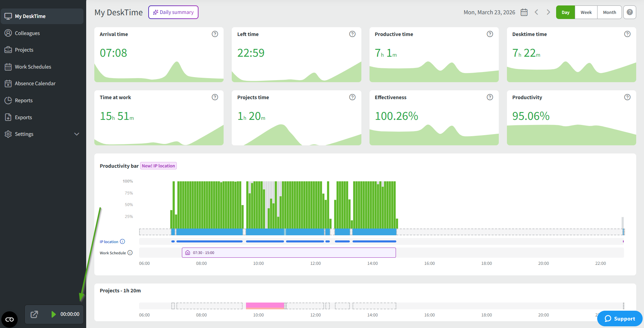The width and height of the screenshot is (644, 328).
Task: Open help for Arrival time card
Action: click(215, 34)
